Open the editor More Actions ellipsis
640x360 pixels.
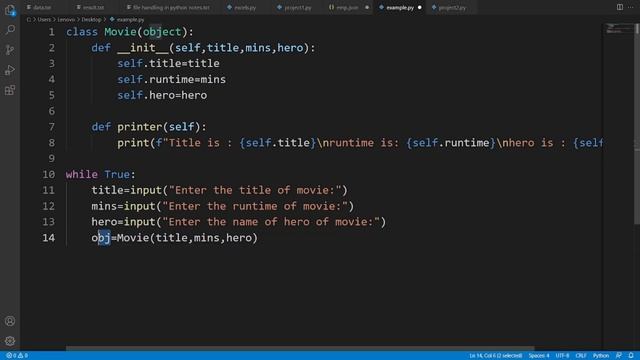pos(631,7)
